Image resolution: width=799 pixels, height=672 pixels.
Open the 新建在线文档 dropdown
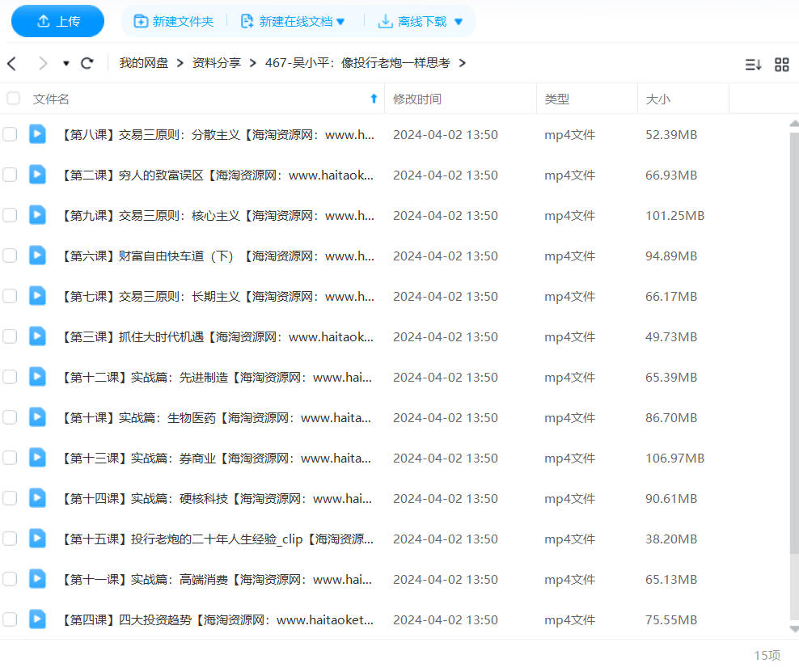(293, 21)
